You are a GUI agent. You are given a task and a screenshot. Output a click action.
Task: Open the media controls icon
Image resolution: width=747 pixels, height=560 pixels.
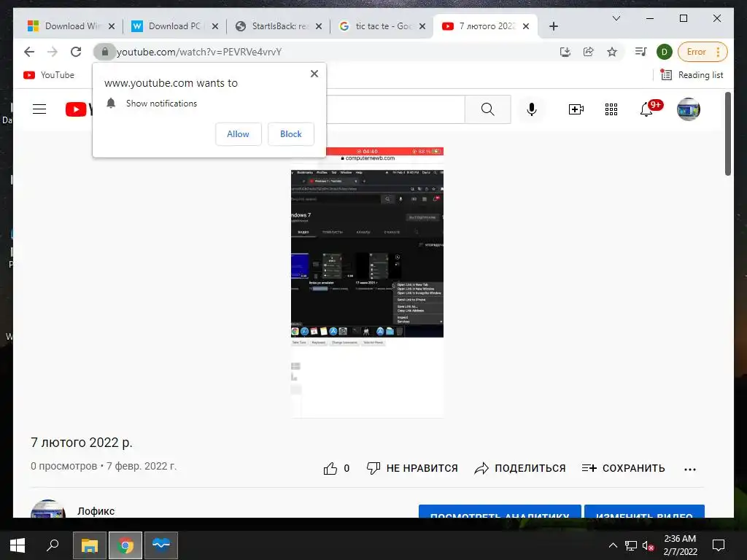pyautogui.click(x=640, y=52)
